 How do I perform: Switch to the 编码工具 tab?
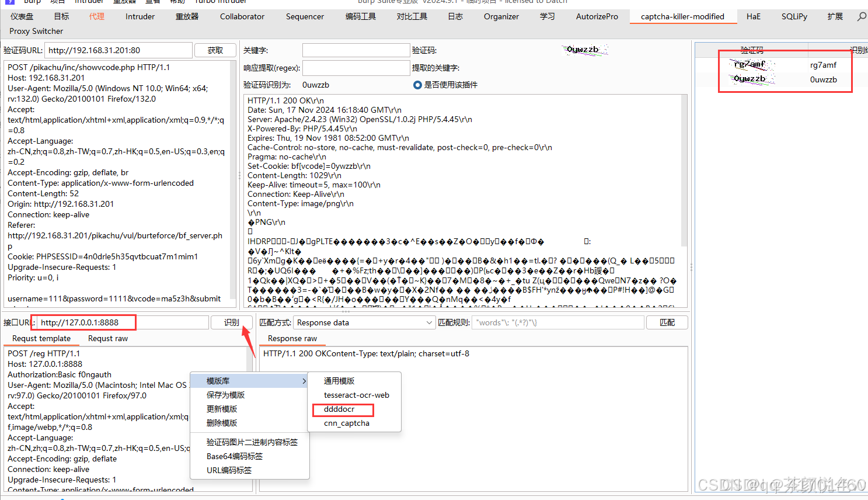click(x=361, y=16)
